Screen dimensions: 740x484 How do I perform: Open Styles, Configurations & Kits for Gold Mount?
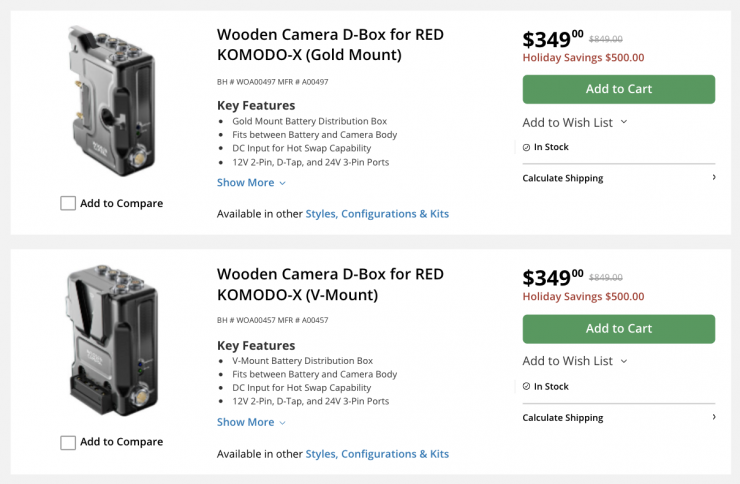pos(377,214)
